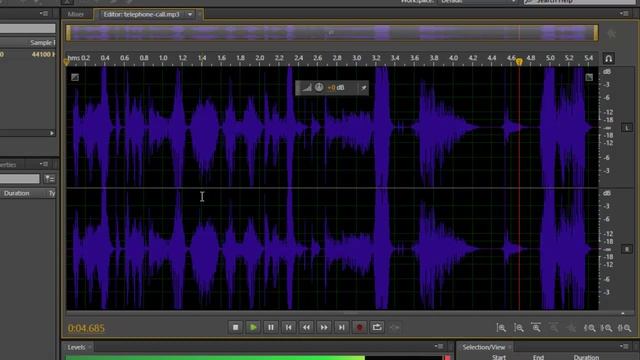Open the Files panel options menu
Image resolution: width=640 pixels, height=360 pixels.
pos(44,14)
